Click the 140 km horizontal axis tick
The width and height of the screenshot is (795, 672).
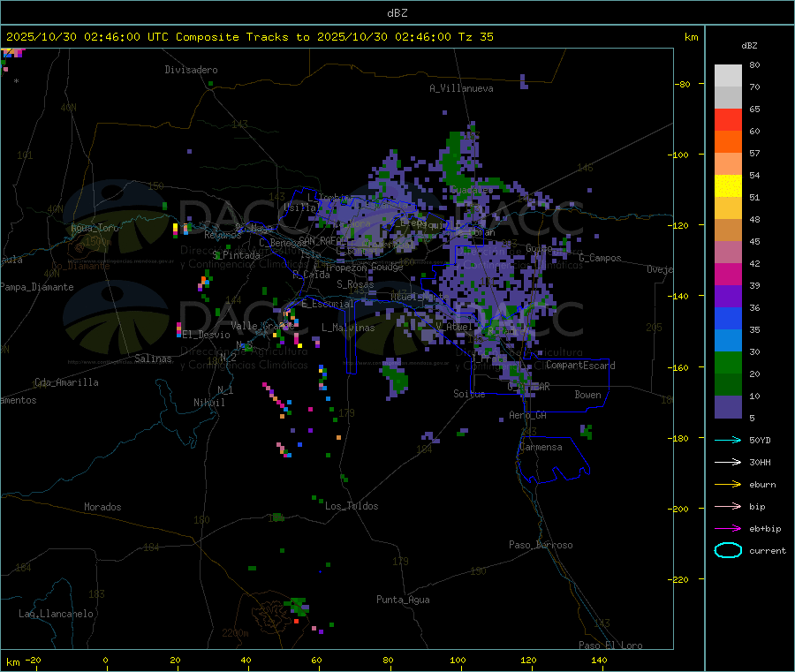click(x=599, y=660)
